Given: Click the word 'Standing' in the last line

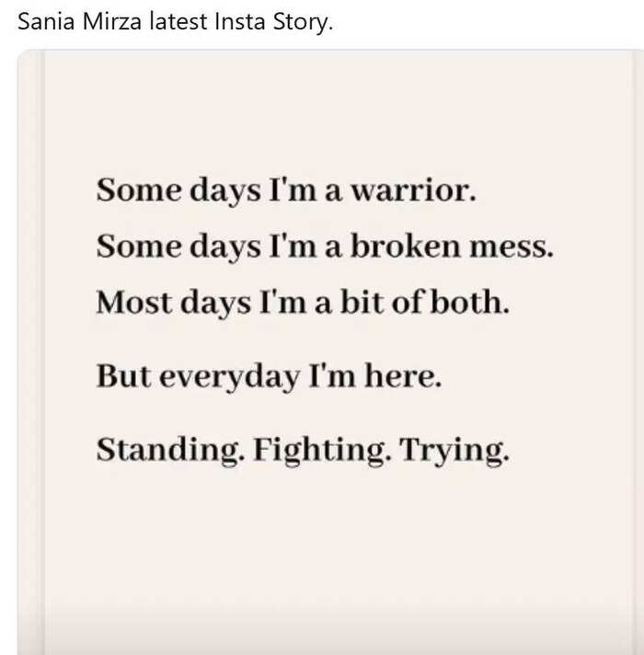Looking at the screenshot, I should point(170,451).
